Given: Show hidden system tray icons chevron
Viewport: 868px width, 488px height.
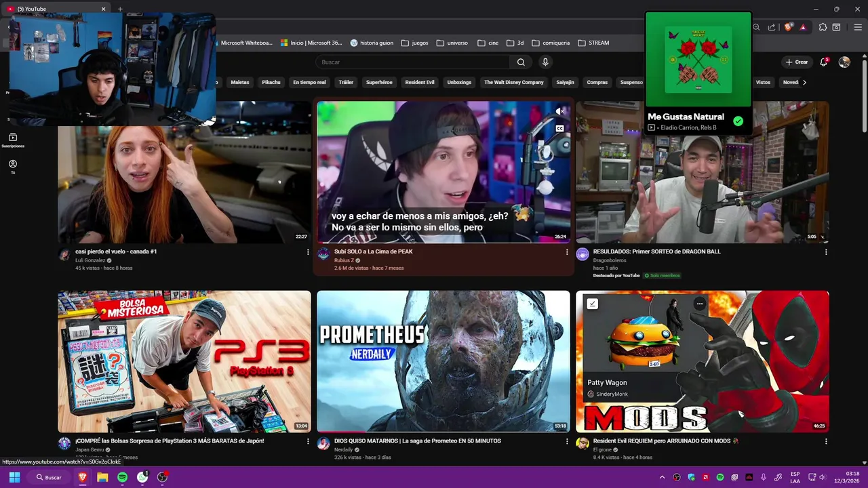Looking at the screenshot, I should (x=662, y=477).
